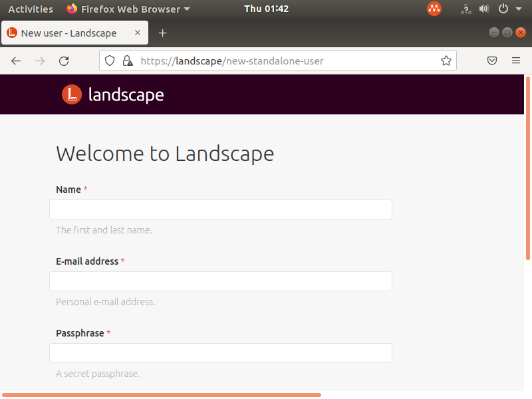Open a new browser tab
Screen dimensions: 532x399
pyautogui.click(x=162, y=33)
